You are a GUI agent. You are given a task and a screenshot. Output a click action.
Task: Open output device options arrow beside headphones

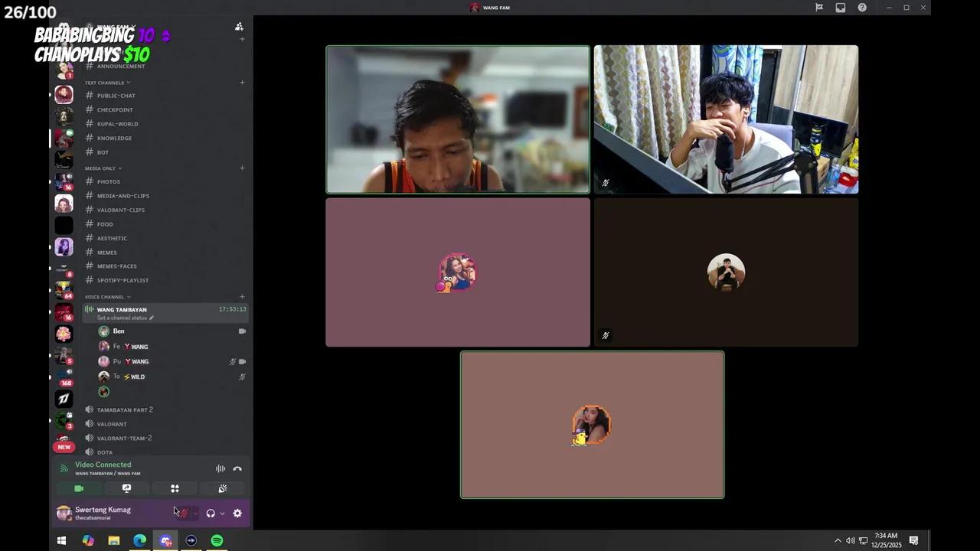click(222, 514)
